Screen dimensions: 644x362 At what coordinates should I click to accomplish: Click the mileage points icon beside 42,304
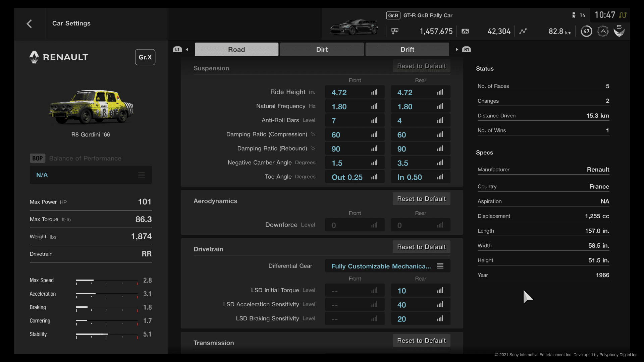coord(465,31)
